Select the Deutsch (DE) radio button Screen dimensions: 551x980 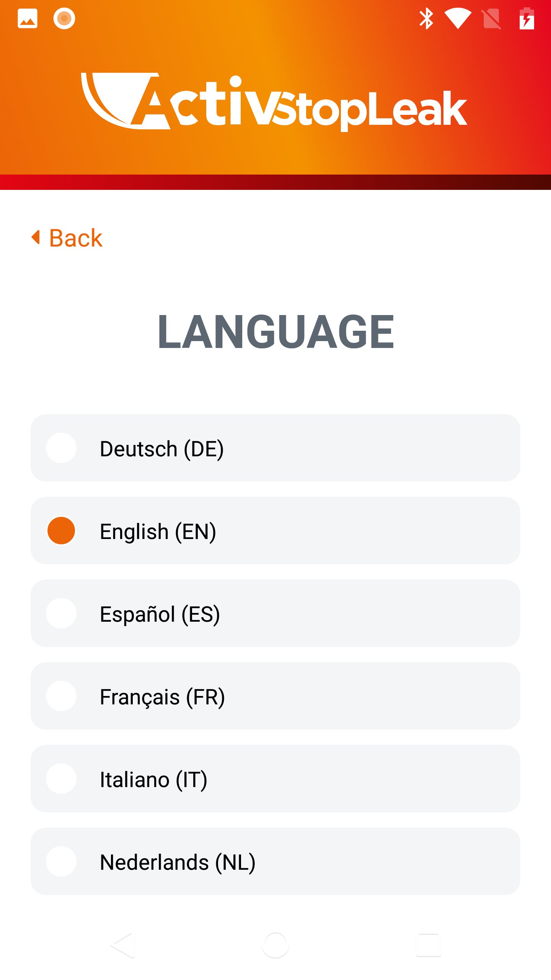click(61, 448)
